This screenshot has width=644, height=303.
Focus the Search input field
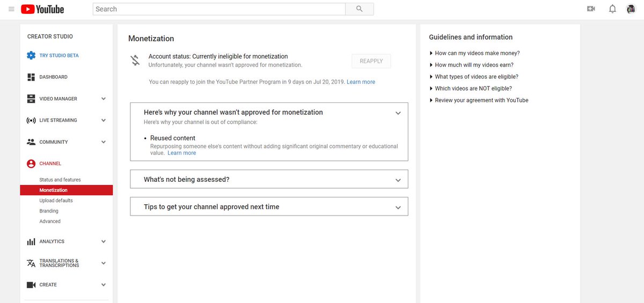point(219,9)
